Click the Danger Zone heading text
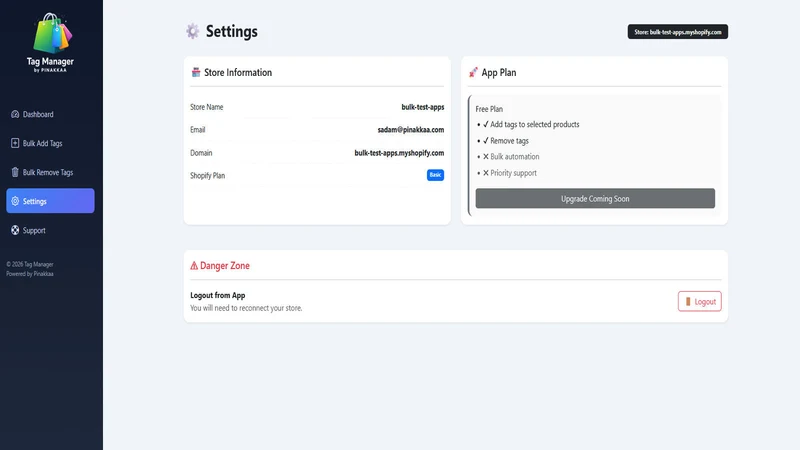The width and height of the screenshot is (800, 450). (224, 265)
